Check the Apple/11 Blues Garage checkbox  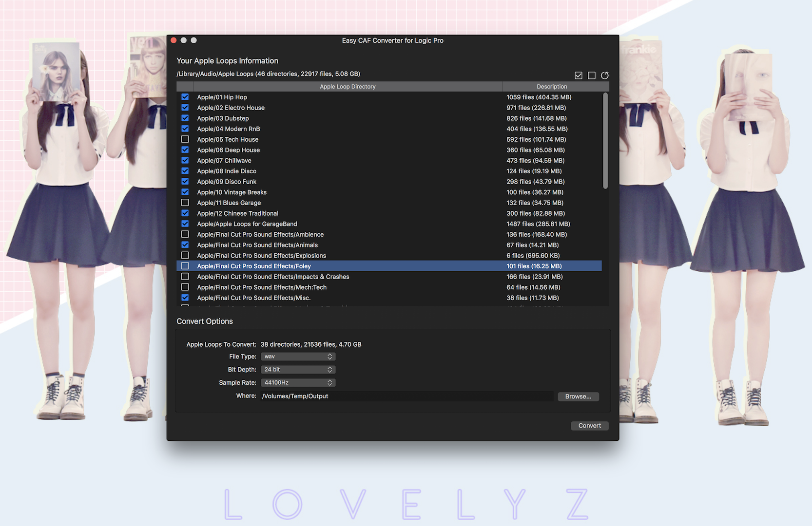pyautogui.click(x=185, y=203)
